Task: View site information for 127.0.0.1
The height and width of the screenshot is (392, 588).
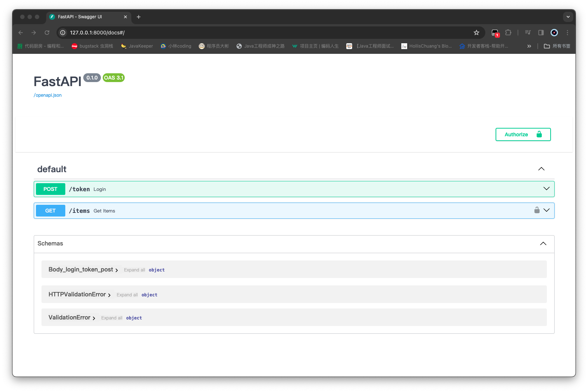Action: tap(63, 33)
